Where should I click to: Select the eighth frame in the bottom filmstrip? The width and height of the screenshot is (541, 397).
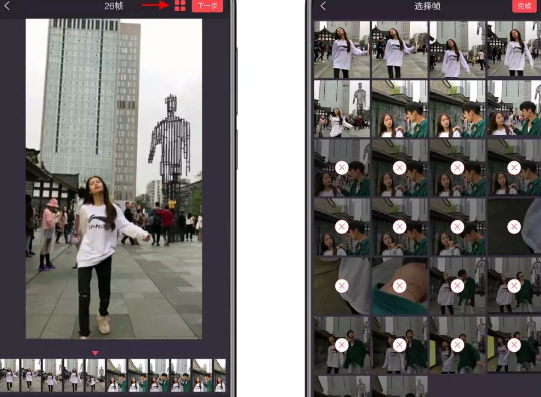click(x=159, y=375)
